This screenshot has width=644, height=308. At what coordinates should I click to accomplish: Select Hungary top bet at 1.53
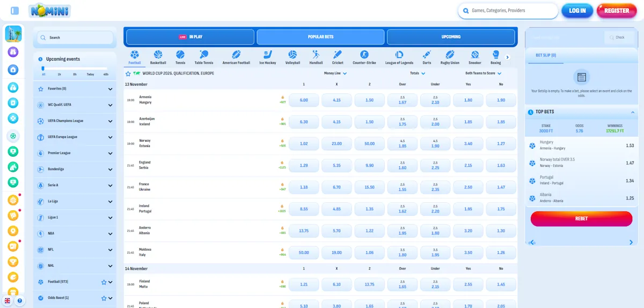pos(581,145)
